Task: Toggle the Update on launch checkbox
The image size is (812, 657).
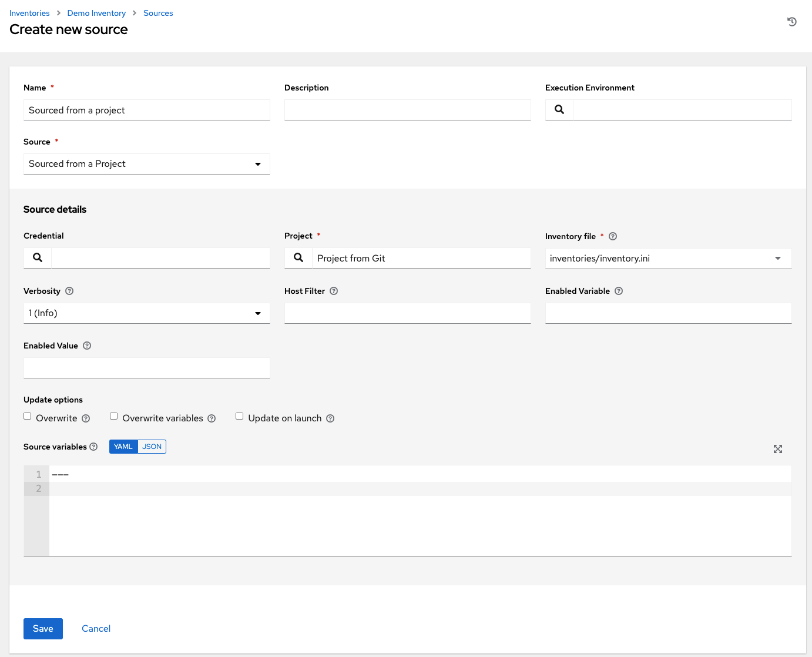Action: click(240, 416)
